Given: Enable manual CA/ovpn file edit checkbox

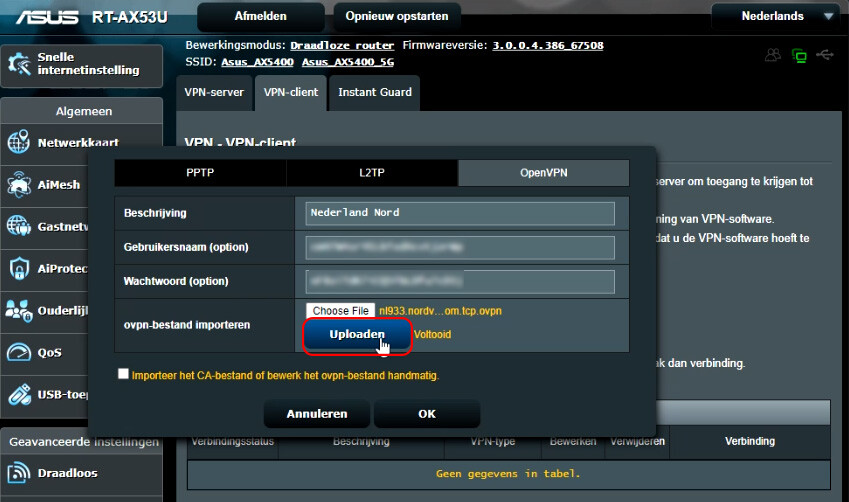Looking at the screenshot, I should (x=123, y=374).
